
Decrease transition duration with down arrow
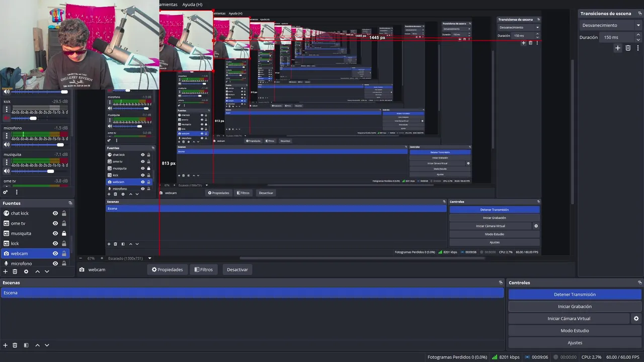click(x=638, y=39)
